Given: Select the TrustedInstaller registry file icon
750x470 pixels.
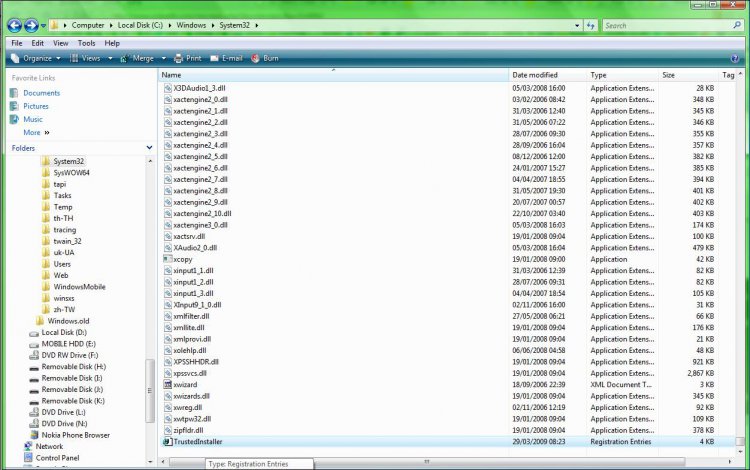Looking at the screenshot, I should [x=167, y=441].
